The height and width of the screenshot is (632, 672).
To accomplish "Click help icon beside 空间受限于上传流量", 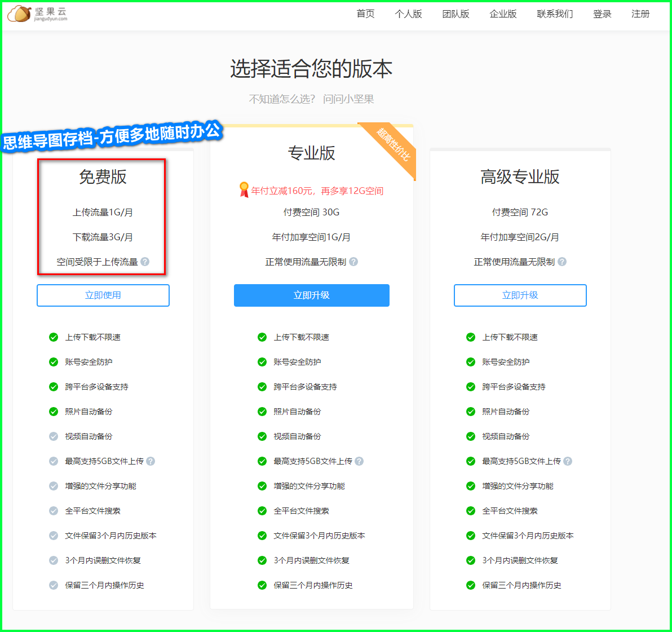I will (145, 262).
